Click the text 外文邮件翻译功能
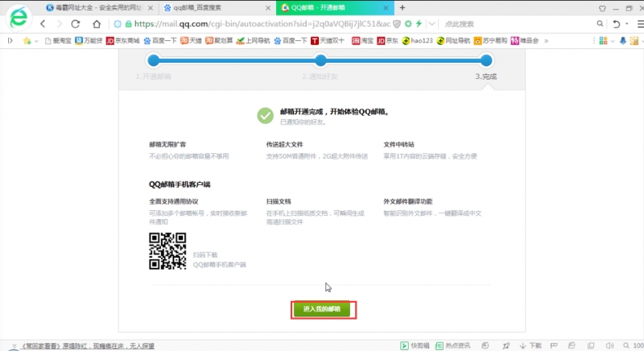Screen dimensions: 644x351 click(x=408, y=201)
